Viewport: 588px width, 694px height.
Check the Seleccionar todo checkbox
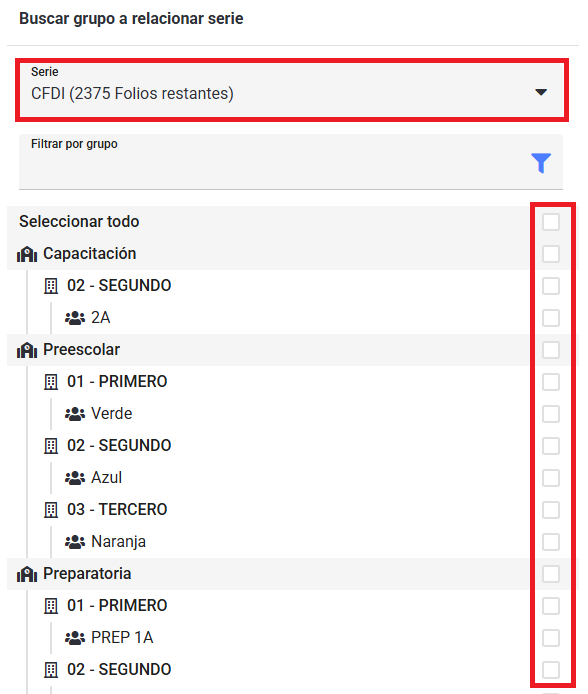pyautogui.click(x=551, y=222)
